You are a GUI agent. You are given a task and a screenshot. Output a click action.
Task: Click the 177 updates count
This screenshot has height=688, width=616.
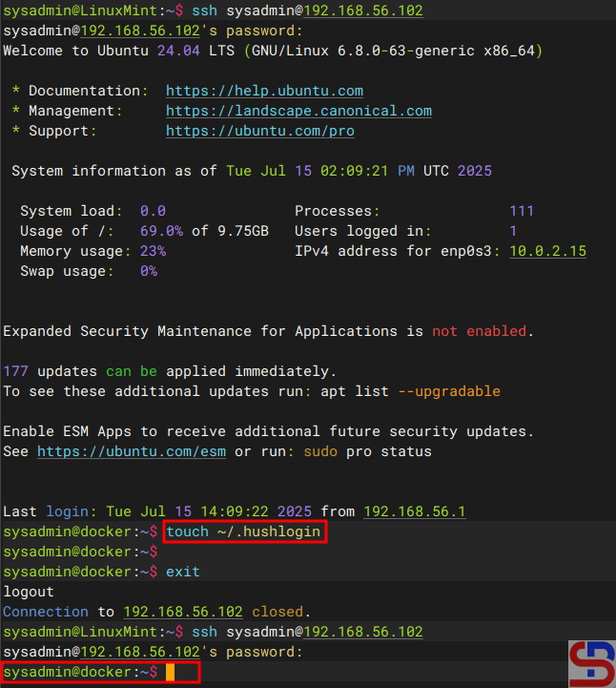tap(16, 371)
